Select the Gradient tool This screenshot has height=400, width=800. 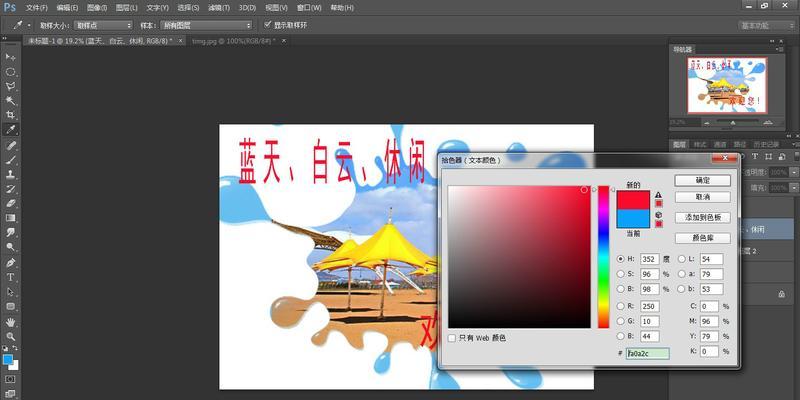(x=10, y=218)
